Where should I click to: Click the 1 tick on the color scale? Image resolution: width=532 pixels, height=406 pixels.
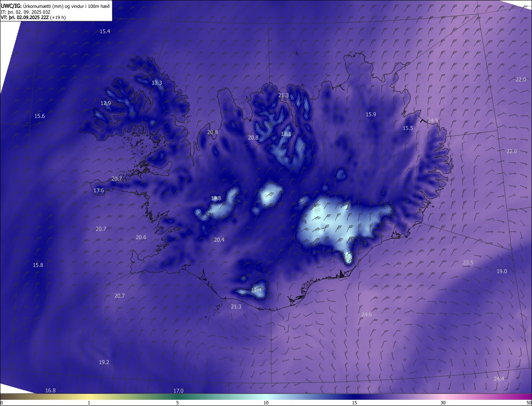(x=89, y=403)
